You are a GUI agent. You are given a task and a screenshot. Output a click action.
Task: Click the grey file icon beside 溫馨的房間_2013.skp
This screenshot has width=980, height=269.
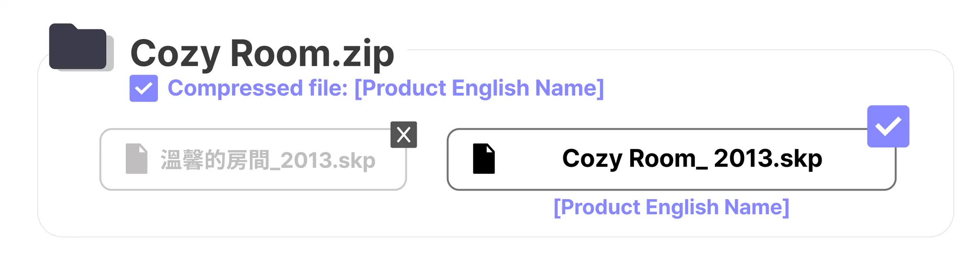coord(136,159)
